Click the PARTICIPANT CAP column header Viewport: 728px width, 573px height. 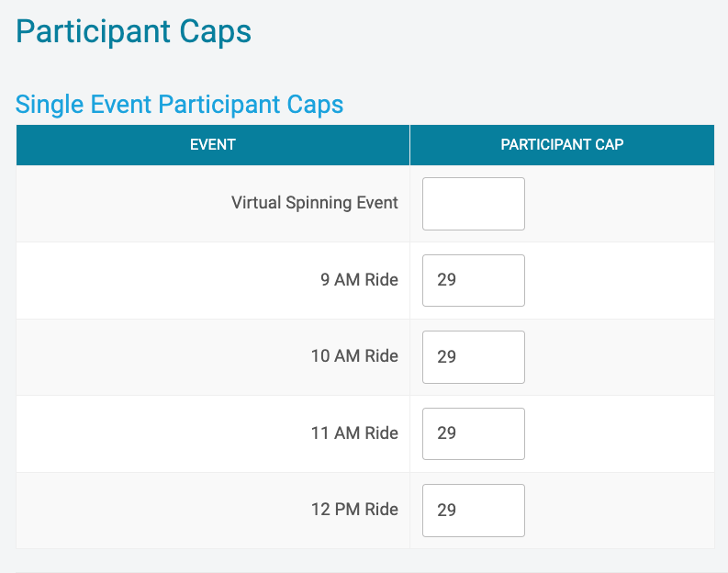[x=562, y=145]
